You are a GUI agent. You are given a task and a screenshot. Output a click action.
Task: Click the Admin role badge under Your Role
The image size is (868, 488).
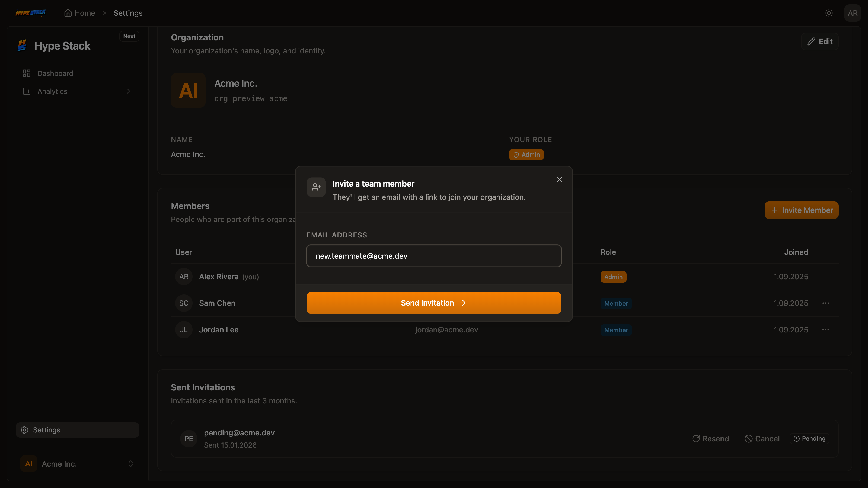[526, 154]
